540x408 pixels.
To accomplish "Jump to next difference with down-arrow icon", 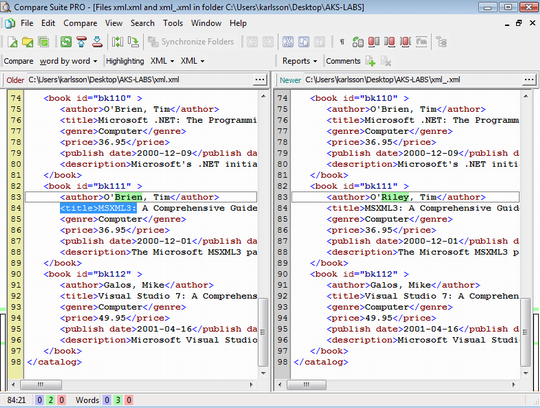I will (97, 42).
